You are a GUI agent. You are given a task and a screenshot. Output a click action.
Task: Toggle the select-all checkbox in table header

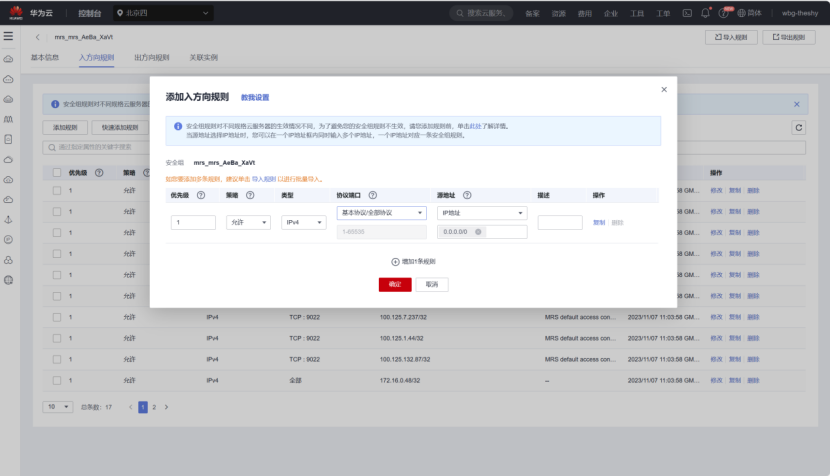pyautogui.click(x=57, y=173)
